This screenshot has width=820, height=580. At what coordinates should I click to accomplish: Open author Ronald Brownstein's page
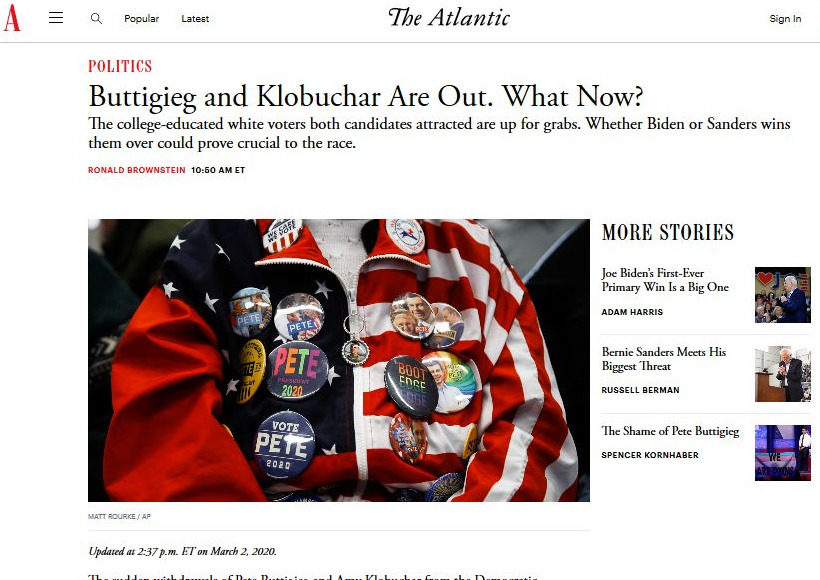point(136,170)
